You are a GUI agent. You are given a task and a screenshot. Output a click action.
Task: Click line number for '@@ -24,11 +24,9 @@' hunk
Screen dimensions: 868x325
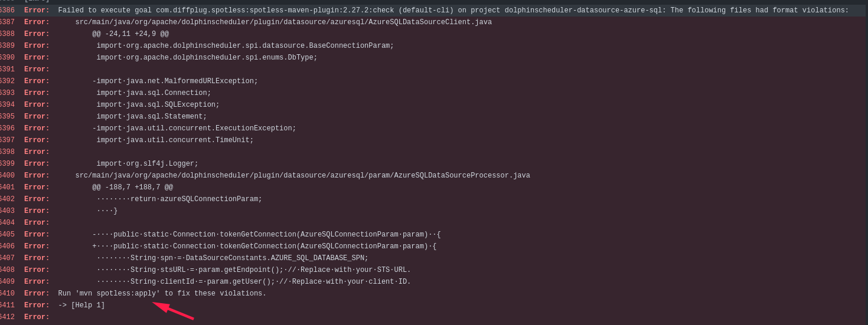coord(7,34)
